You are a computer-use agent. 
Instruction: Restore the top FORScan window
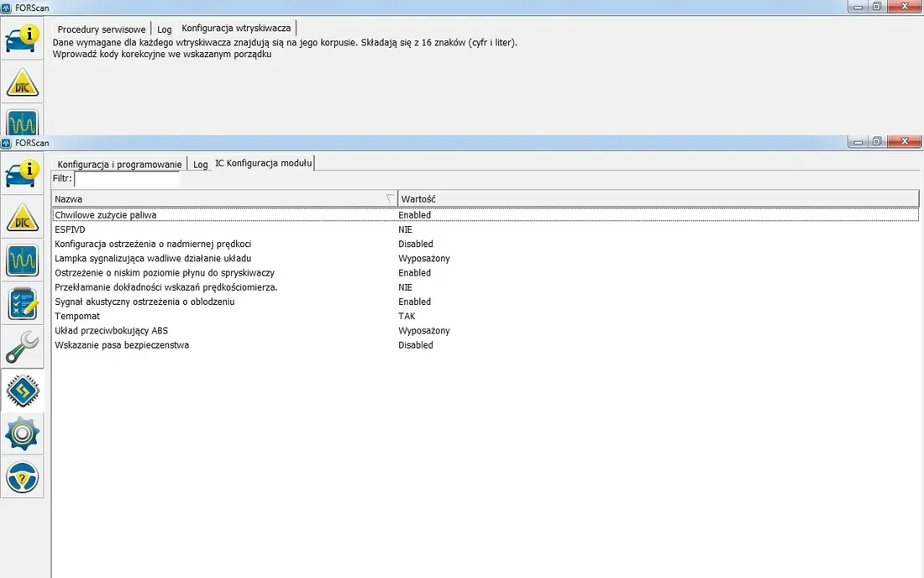click(877, 7)
